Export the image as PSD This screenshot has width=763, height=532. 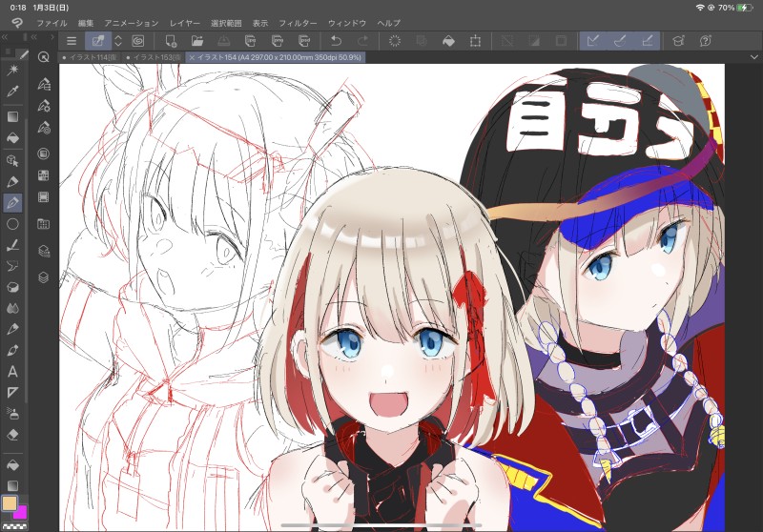(304, 41)
